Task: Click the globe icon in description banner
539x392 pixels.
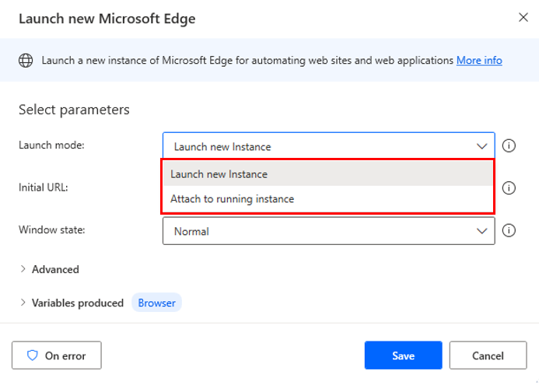Action: [26, 61]
